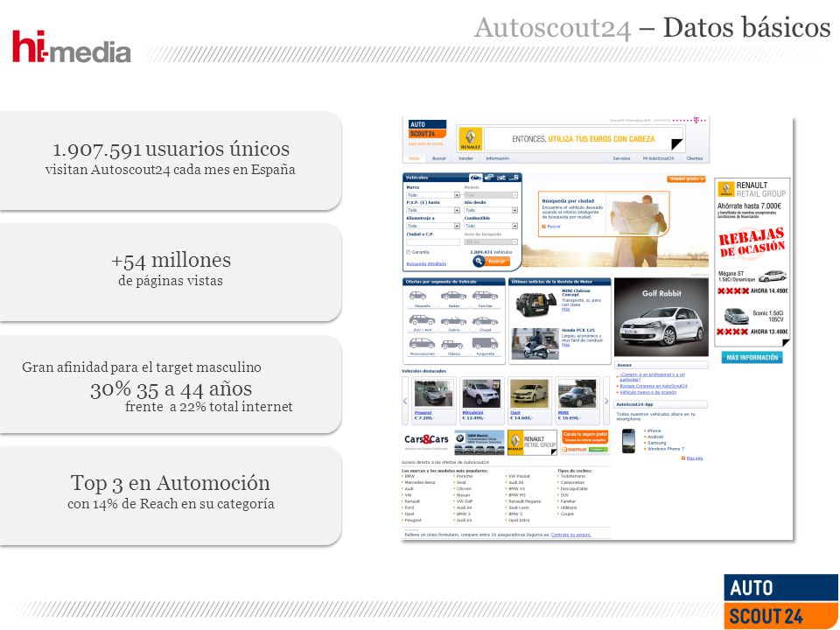The width and height of the screenshot is (840, 630).
Task: Click the MINI Clubvan Concept news image
Action: [535, 304]
